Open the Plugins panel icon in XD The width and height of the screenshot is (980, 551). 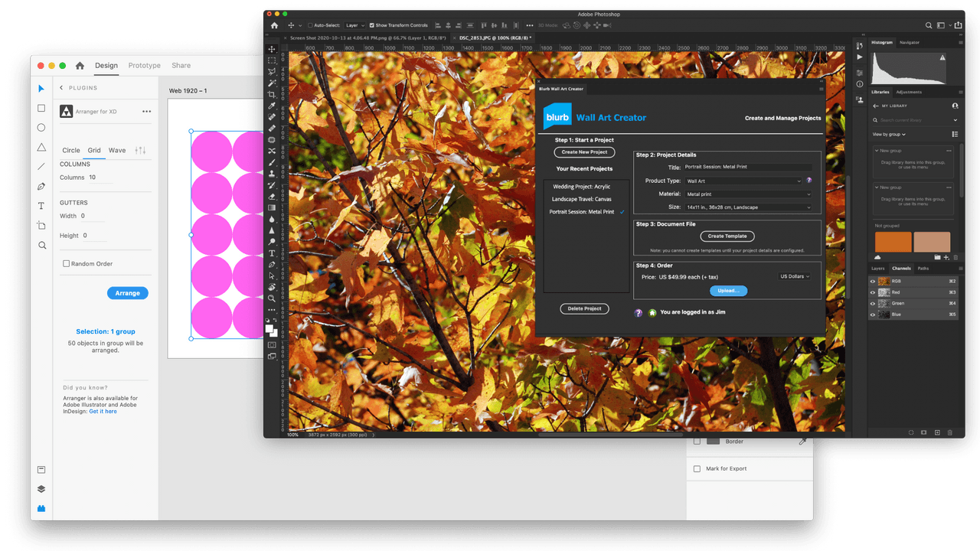(41, 508)
